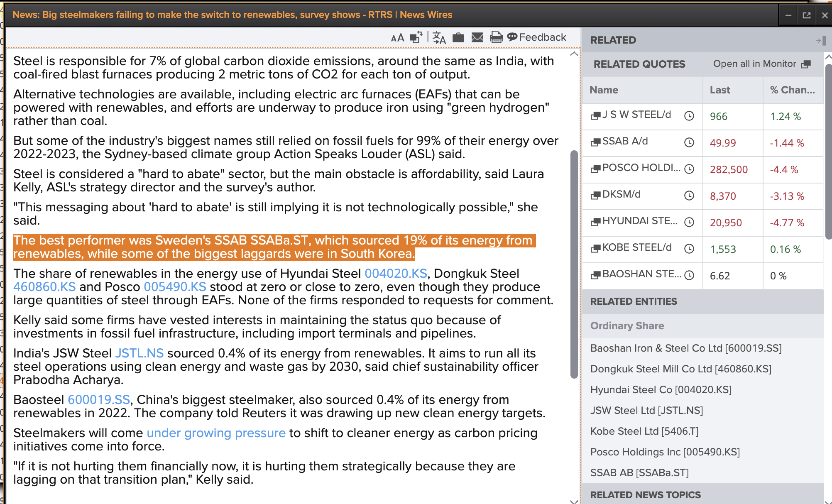Click the font size AA icon

point(397,38)
